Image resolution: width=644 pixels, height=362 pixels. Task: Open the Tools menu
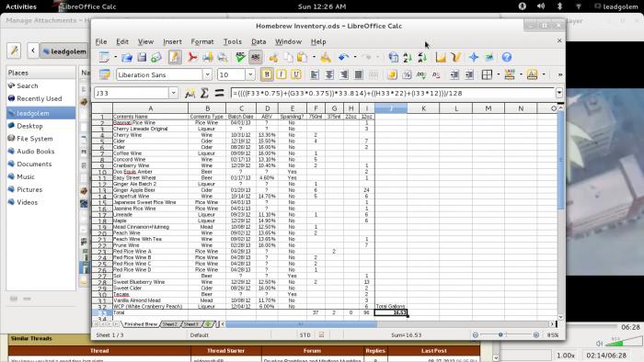tap(233, 41)
